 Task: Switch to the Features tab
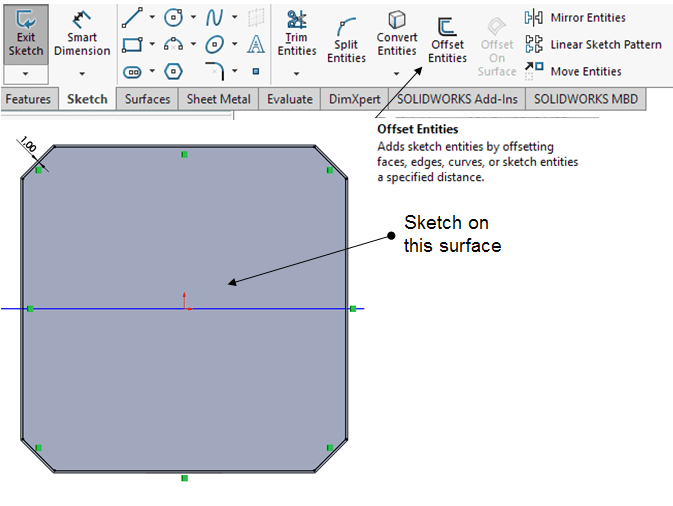tap(28, 99)
